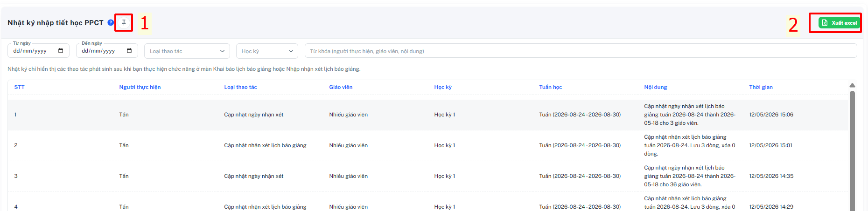The width and height of the screenshot is (868, 211).
Task: Sort by STT column header
Action: point(19,87)
